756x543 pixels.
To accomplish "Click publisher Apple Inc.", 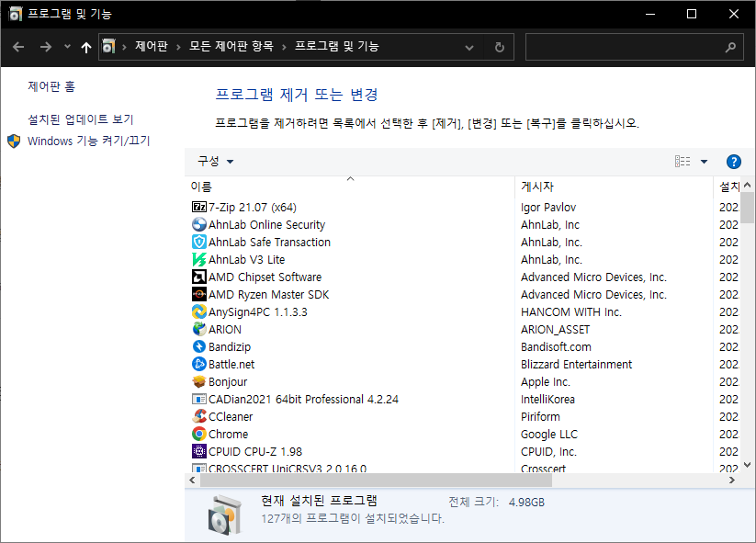I will click(546, 381).
